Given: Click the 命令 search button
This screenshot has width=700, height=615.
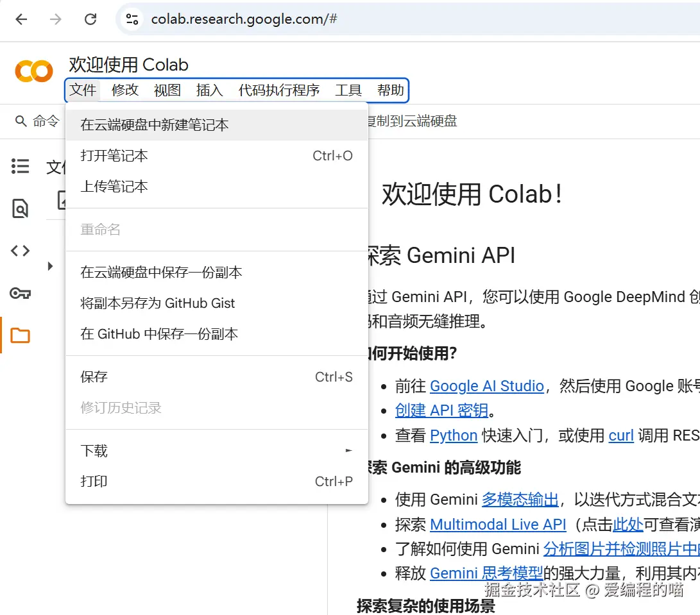Looking at the screenshot, I should point(37,121).
